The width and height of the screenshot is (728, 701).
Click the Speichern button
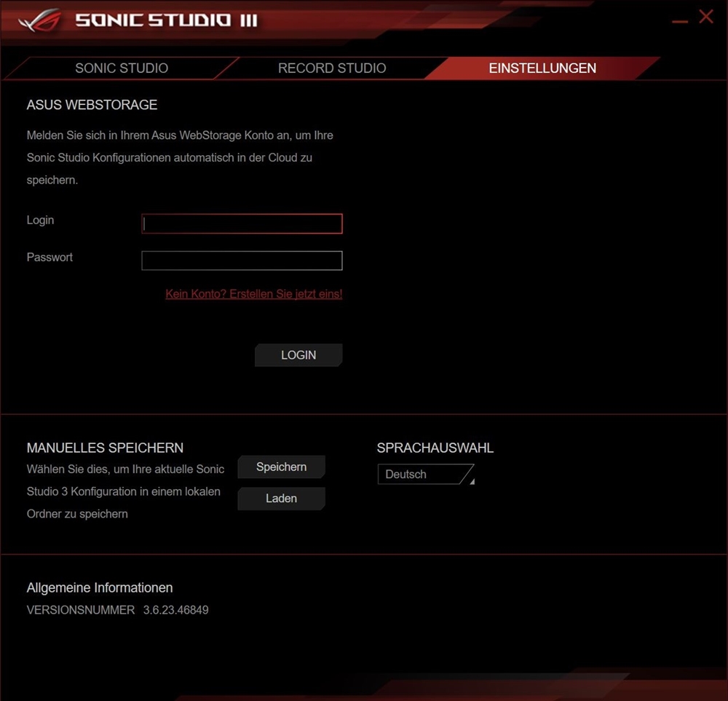tap(281, 467)
